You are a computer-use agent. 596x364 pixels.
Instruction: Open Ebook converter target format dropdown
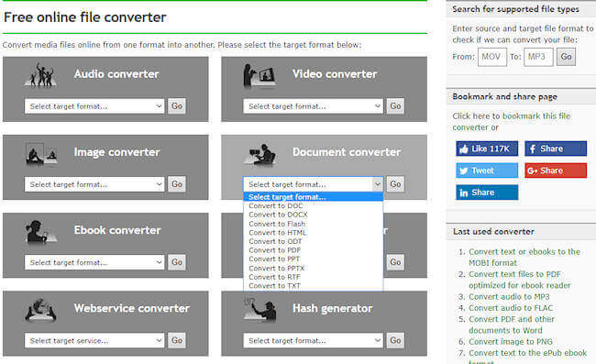tap(94, 262)
